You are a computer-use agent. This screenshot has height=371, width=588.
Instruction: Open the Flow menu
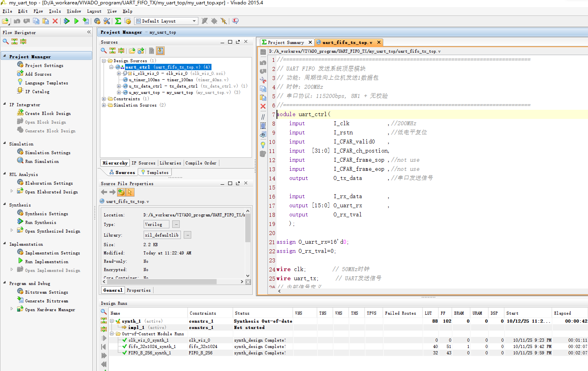pos(38,11)
